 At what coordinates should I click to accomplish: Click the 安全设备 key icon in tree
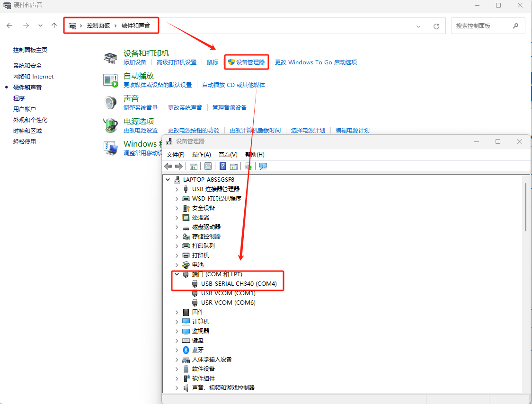pos(186,208)
